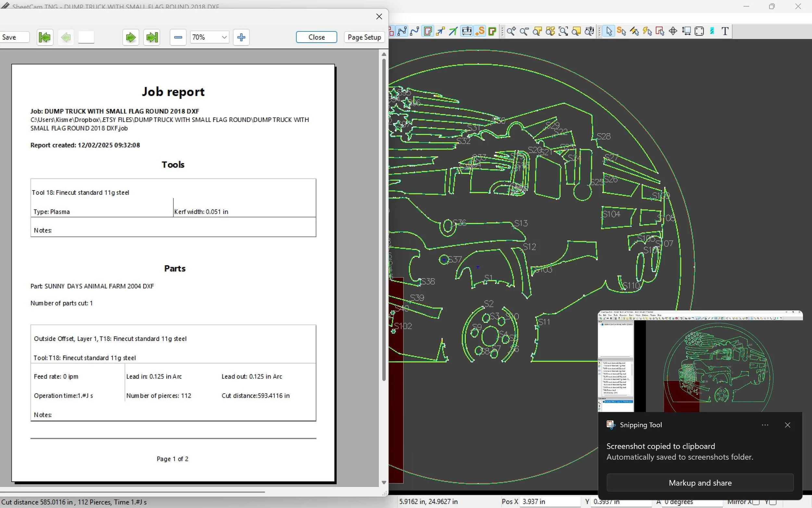The image size is (812, 508).
Task: Go to the next report page
Action: pos(131,37)
